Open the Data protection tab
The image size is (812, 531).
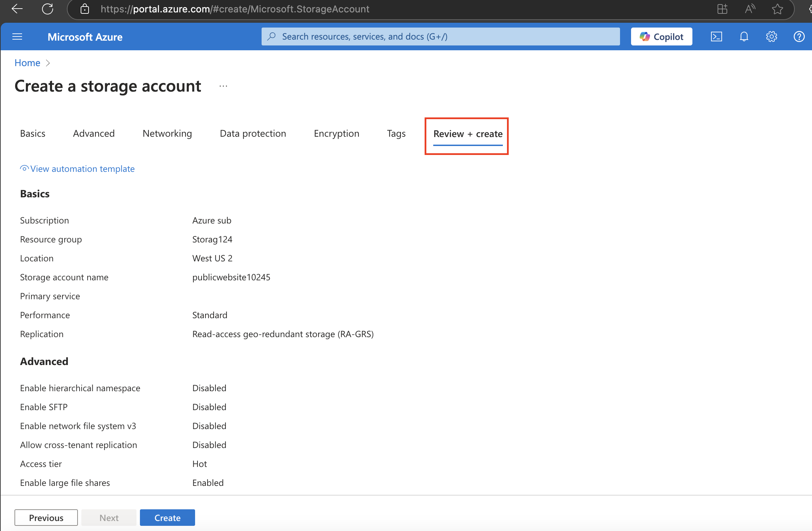pyautogui.click(x=253, y=134)
